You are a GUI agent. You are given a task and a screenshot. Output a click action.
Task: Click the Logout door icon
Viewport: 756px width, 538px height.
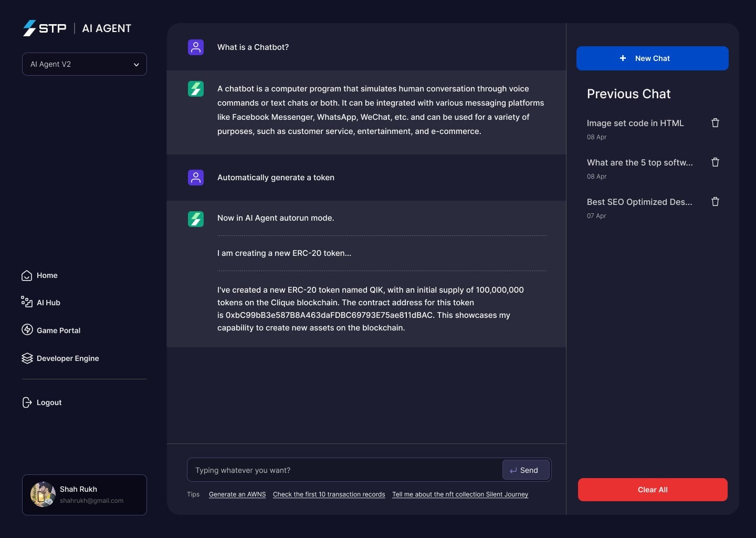point(27,402)
